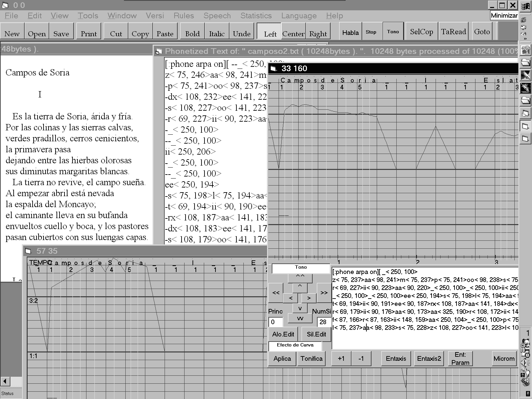The width and height of the screenshot is (532, 399).
Task: Click the Save toolbar button
Action: [x=61, y=32]
